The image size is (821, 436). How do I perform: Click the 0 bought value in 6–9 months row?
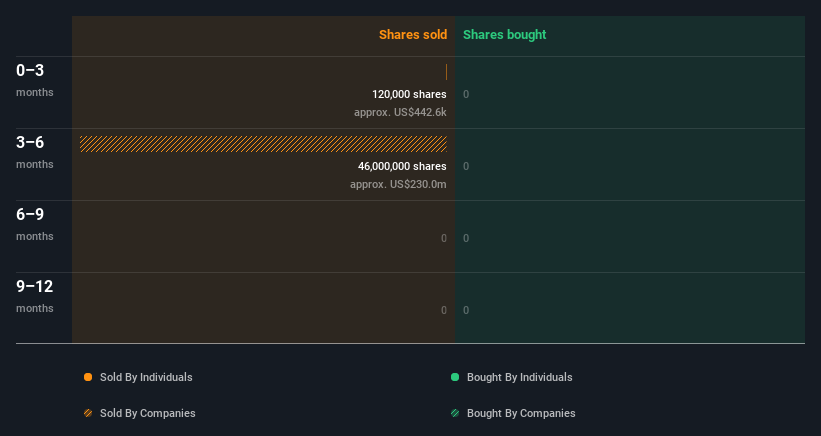466,238
